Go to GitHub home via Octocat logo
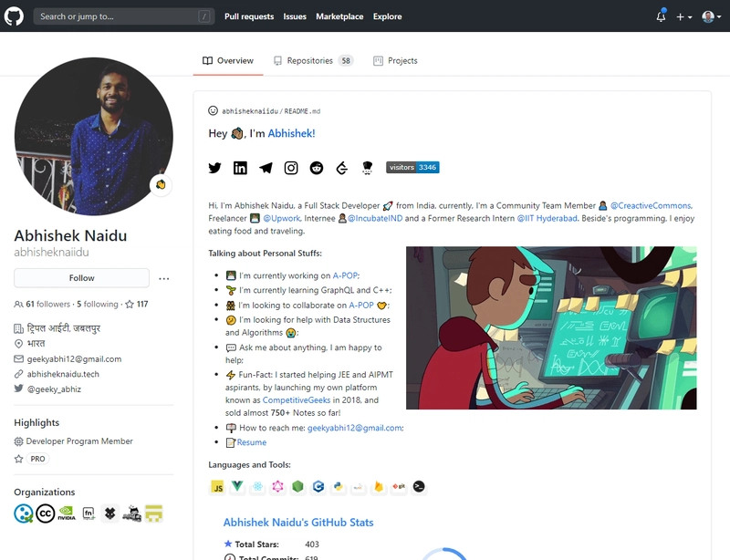730x560 pixels. 14,16
